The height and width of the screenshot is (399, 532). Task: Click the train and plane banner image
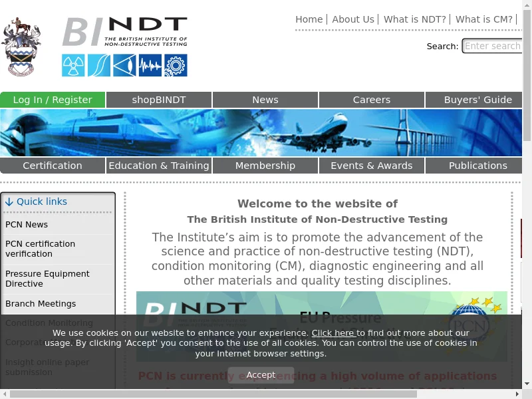(x=261, y=132)
